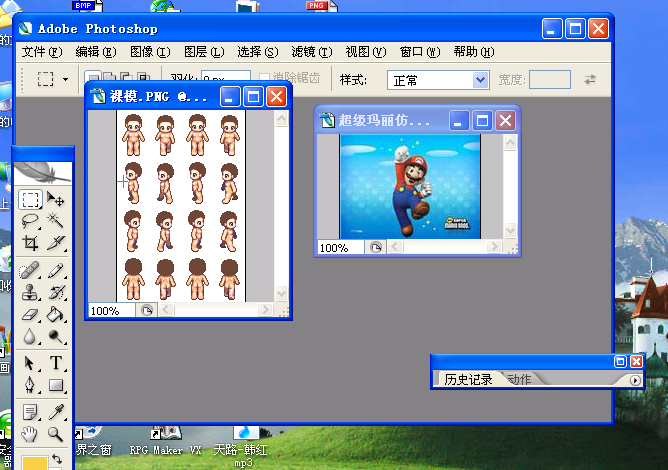This screenshot has width=668, height=470.
Task: Minimize the 裸模.PNG document window
Action: point(230,97)
